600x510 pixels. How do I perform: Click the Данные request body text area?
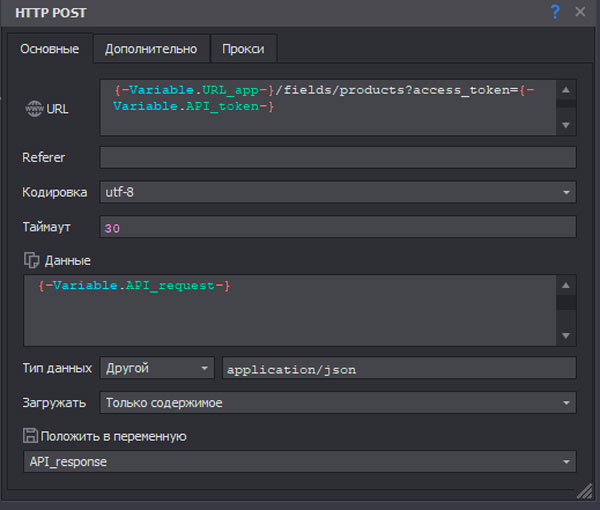290,310
